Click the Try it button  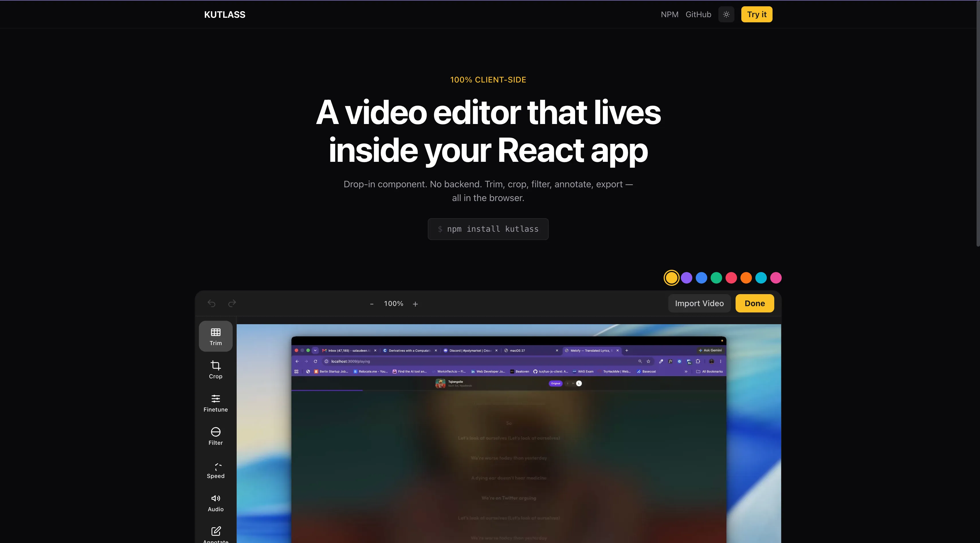(x=757, y=14)
